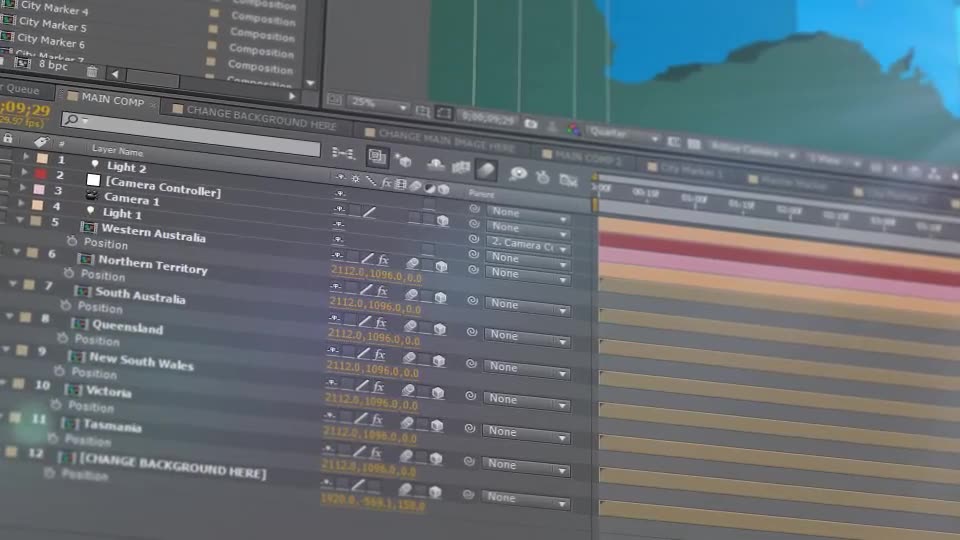
Task: Toggle 3D layer cube for Queensland
Action: 439,361
